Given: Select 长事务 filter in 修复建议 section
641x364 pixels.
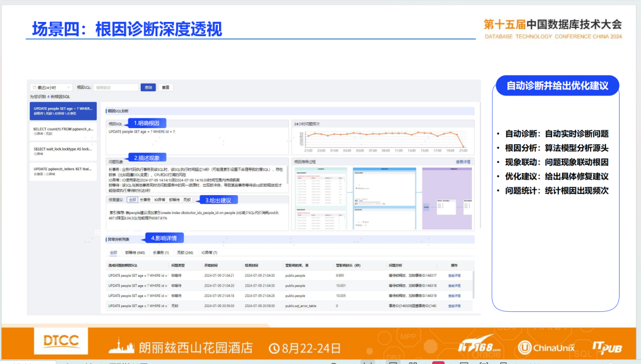Looking at the screenshot, I should [145, 200].
